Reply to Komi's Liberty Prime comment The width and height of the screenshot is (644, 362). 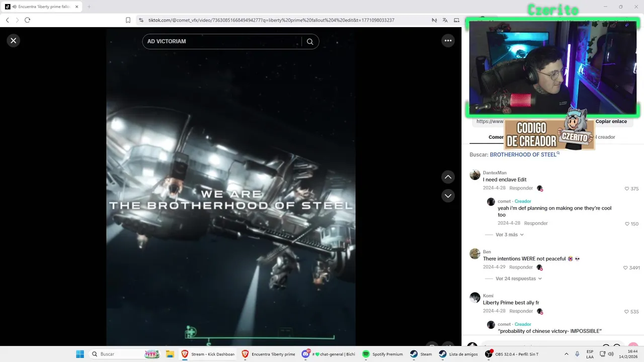(x=521, y=311)
